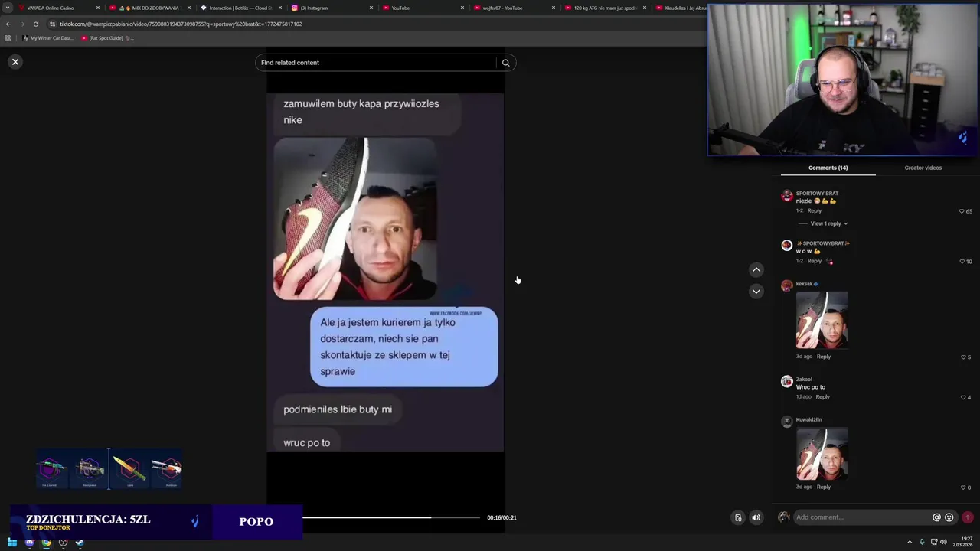Like Zakool's comment heart
The image size is (980, 551).
pyautogui.click(x=962, y=397)
